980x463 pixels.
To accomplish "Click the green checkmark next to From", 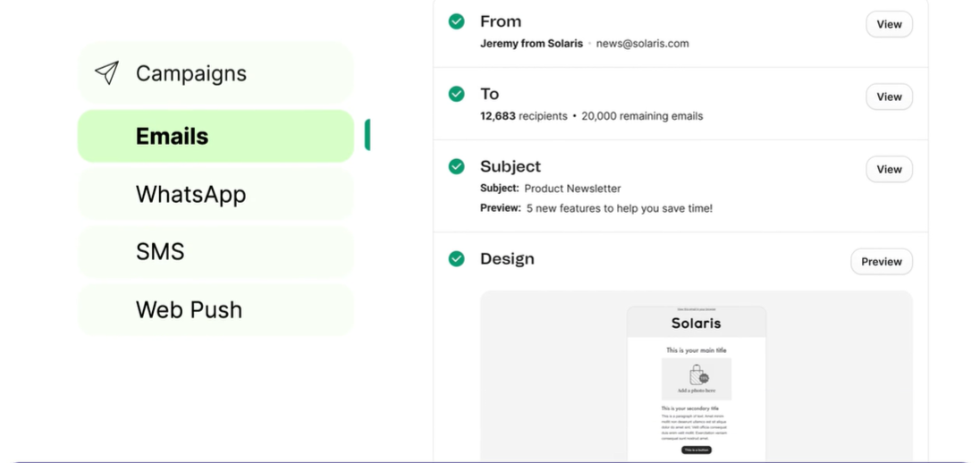I will pyautogui.click(x=457, y=21).
